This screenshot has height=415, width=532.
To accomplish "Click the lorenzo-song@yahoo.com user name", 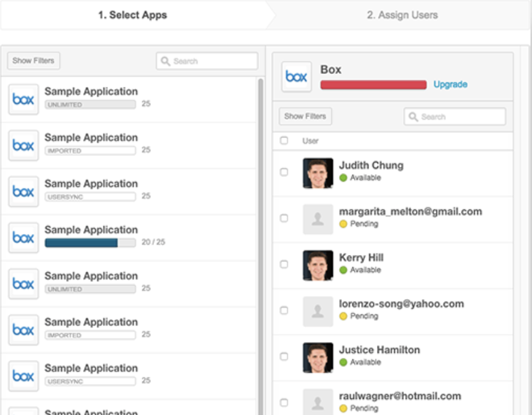I will pos(401,304).
